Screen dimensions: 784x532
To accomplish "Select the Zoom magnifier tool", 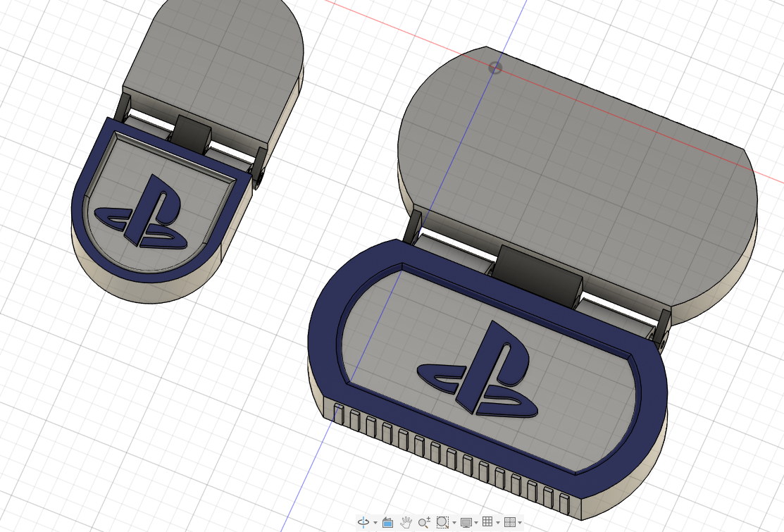I will [424, 523].
